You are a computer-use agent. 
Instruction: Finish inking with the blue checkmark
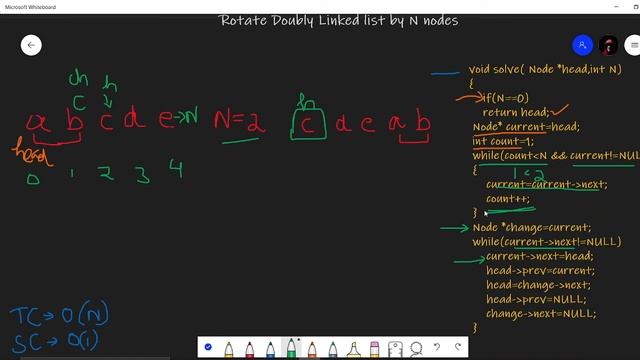click(x=208, y=347)
